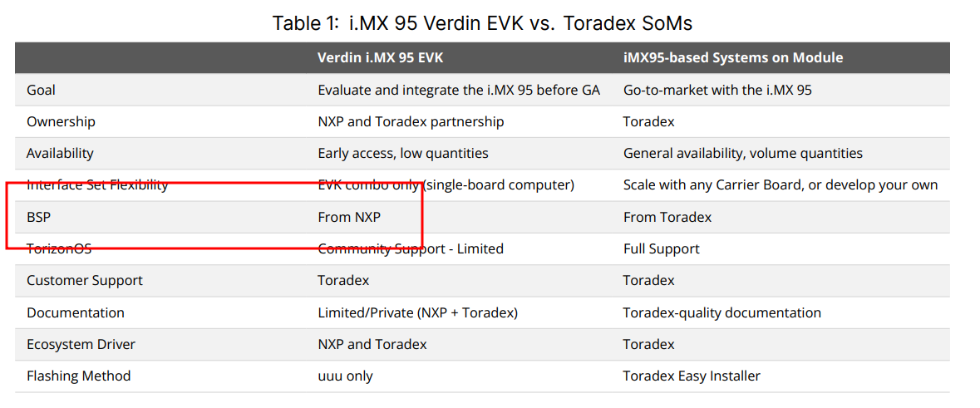This screenshot has height=408, width=980.
Task: Click the 'Full Support' cell
Action: point(662,248)
